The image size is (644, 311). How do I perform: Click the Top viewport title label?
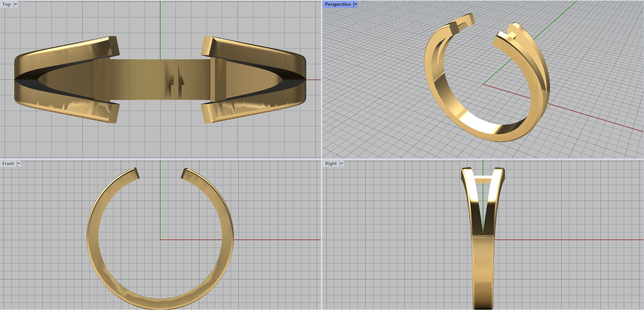click(6, 4)
